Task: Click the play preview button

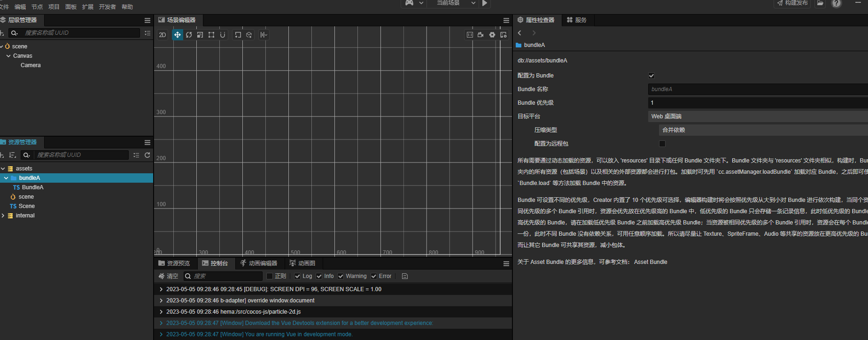Action: [485, 3]
